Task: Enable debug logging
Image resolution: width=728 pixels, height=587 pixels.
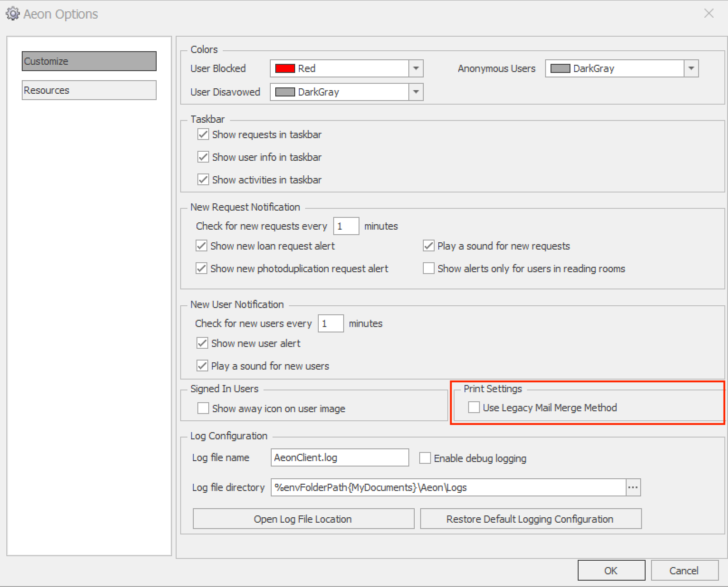Action: (x=425, y=458)
